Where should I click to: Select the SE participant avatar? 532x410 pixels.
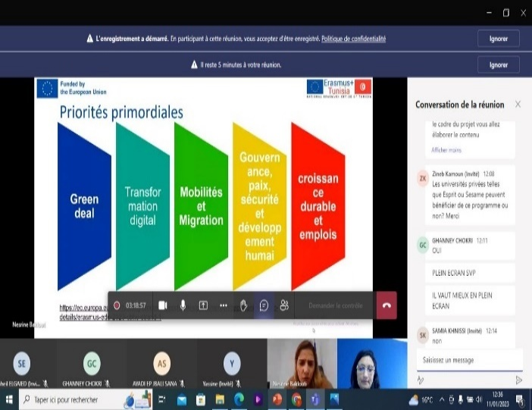22,364
